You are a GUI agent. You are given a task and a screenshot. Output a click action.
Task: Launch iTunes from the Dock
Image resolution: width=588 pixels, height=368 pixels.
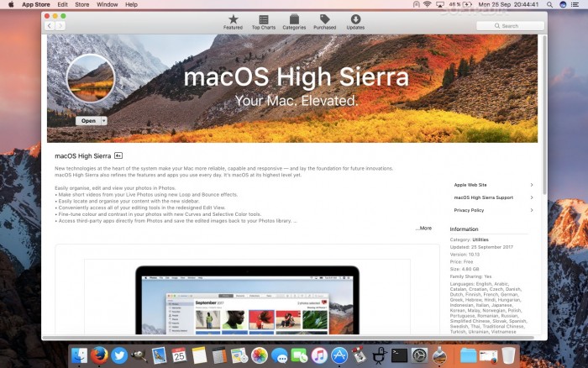[319, 355]
